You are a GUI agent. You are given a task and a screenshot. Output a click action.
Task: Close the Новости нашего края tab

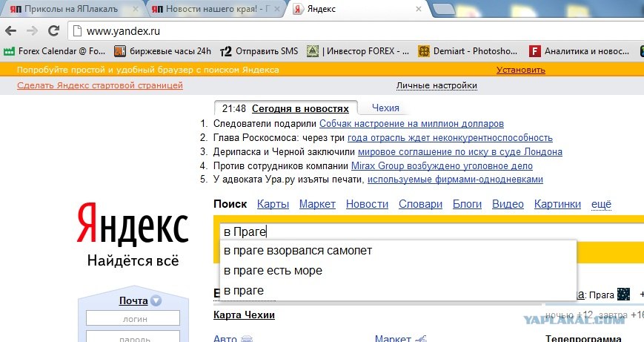point(277,9)
